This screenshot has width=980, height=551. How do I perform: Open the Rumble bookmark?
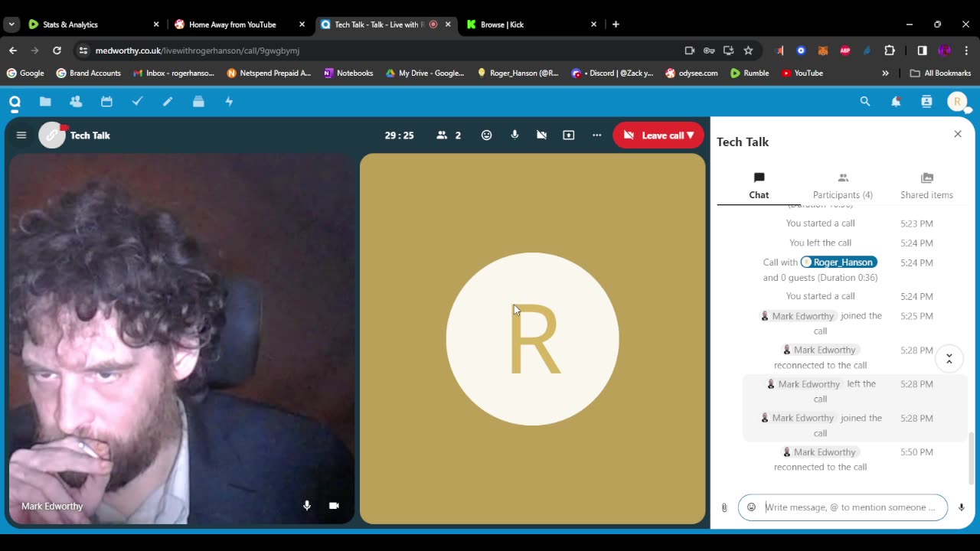pos(750,73)
